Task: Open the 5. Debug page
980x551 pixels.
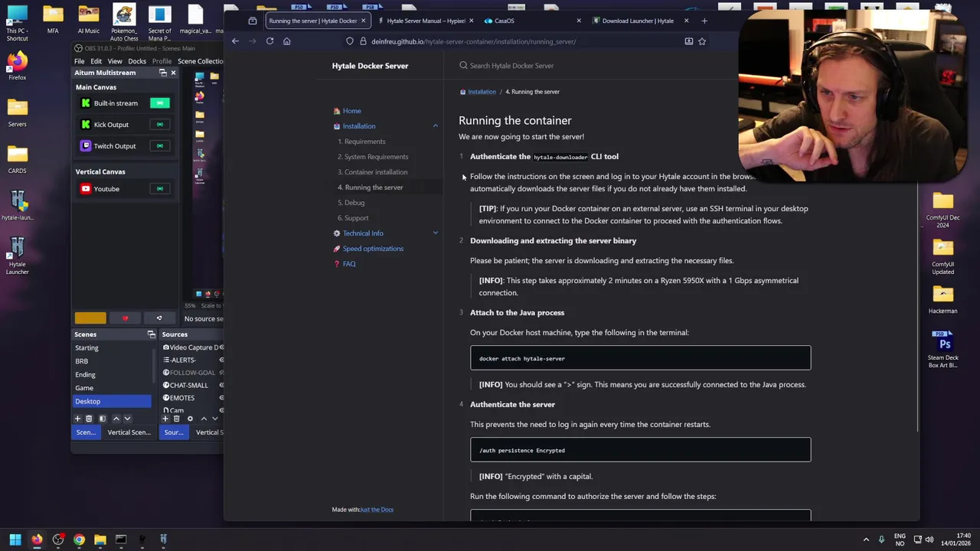Action: pyautogui.click(x=351, y=203)
